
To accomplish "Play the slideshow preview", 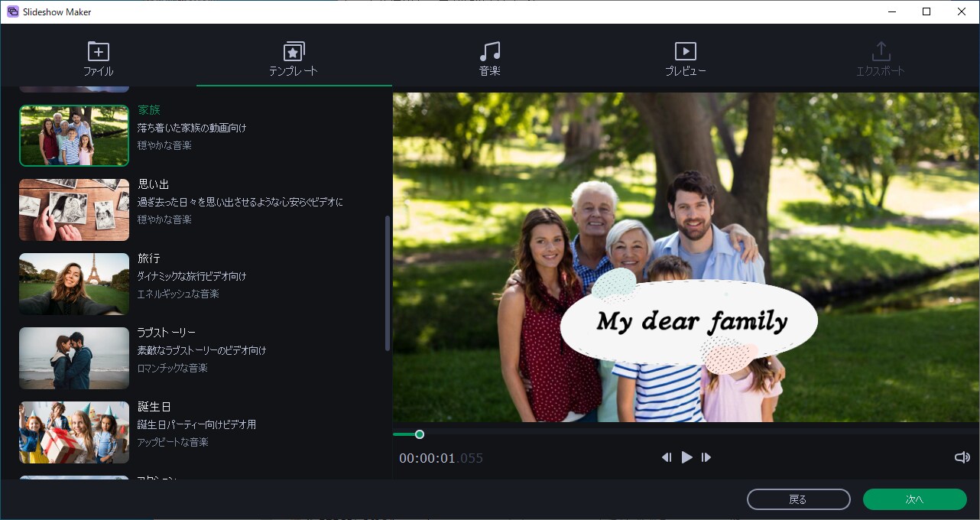I will coord(686,457).
